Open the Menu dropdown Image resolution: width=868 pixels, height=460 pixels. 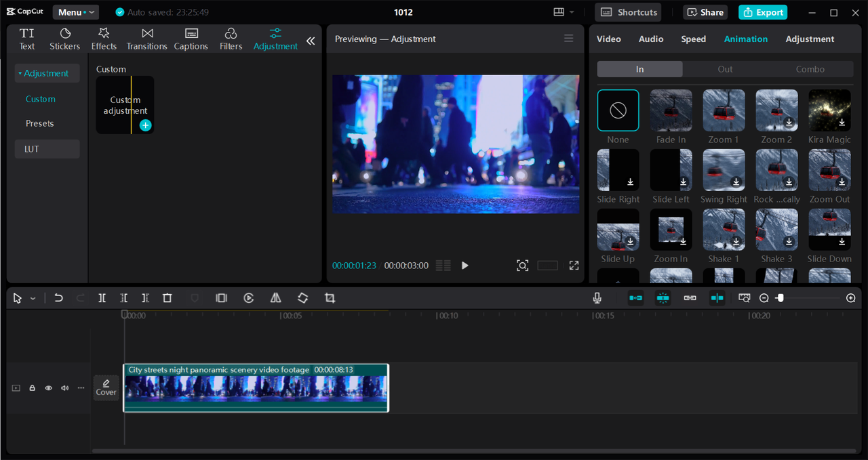pos(75,12)
